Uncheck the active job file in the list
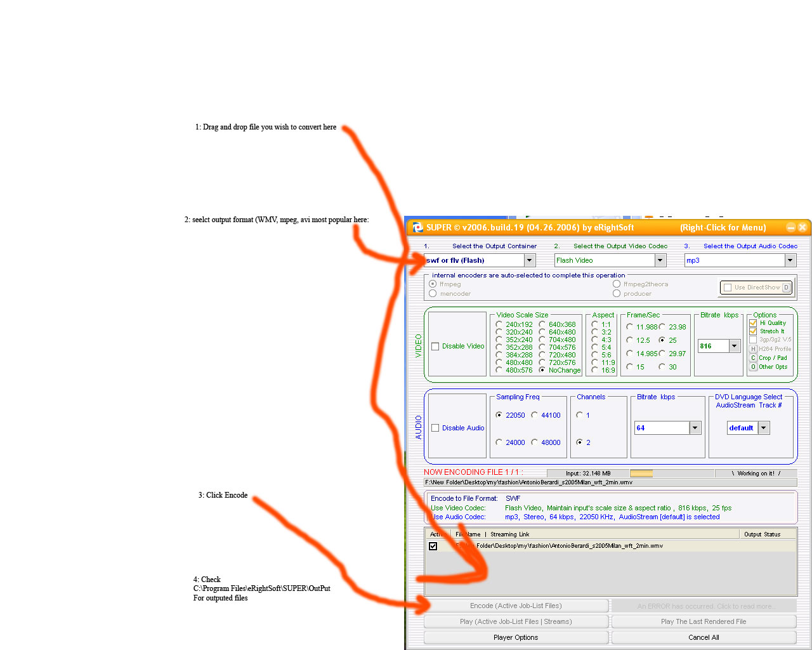Screen dimensions: 812x650 433,546
